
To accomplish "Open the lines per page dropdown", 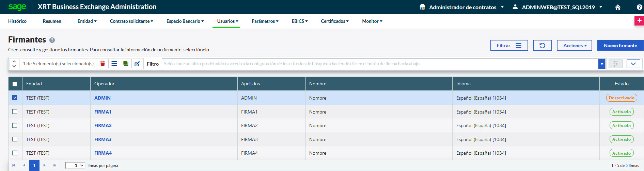I will [x=75, y=166].
